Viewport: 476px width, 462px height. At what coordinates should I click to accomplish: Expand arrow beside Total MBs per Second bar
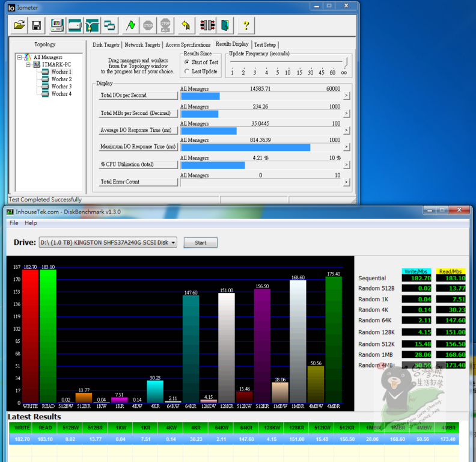pyautogui.click(x=346, y=113)
